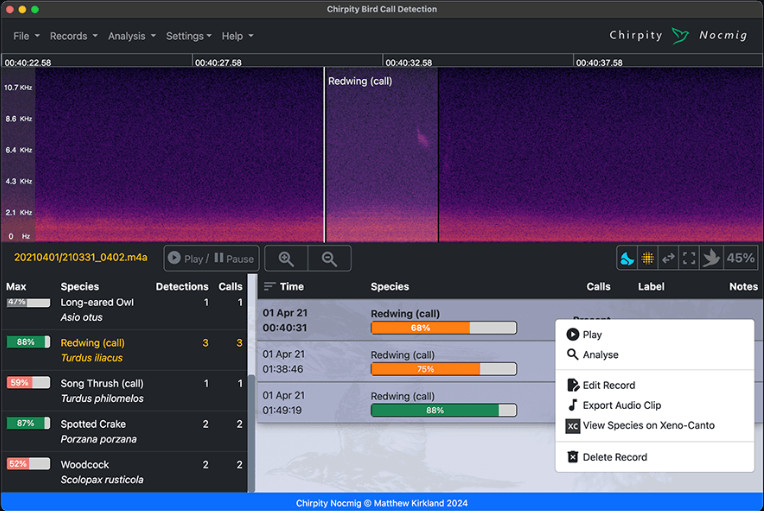Open the Help menu
Image resolution: width=764 pixels, height=511 pixels.
point(237,36)
